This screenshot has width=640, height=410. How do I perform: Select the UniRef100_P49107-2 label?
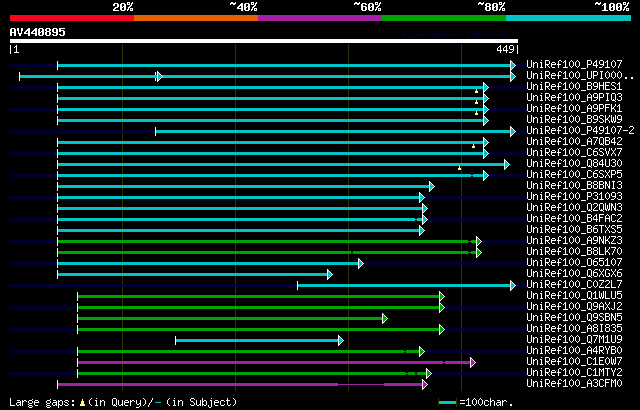pyautogui.click(x=580, y=131)
